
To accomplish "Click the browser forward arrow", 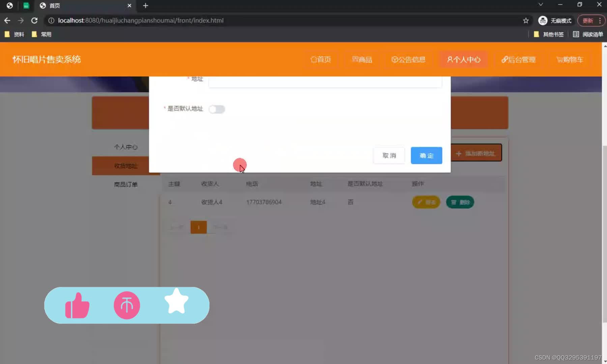I will tap(21, 21).
